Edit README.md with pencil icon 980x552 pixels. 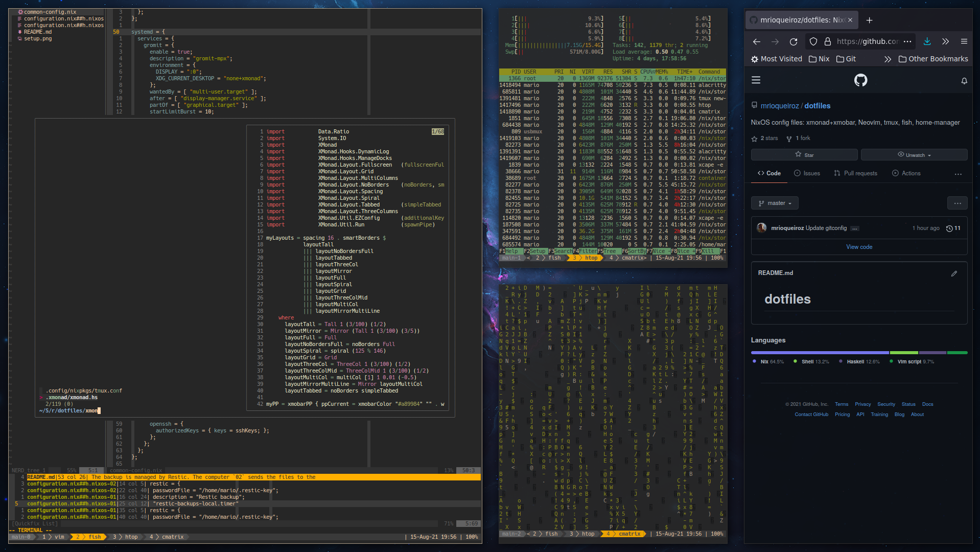[954, 274]
